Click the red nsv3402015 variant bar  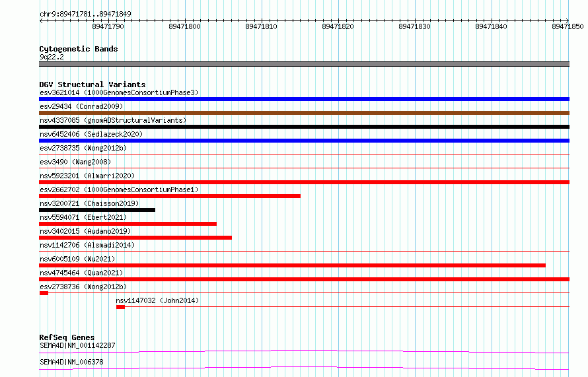click(x=135, y=238)
